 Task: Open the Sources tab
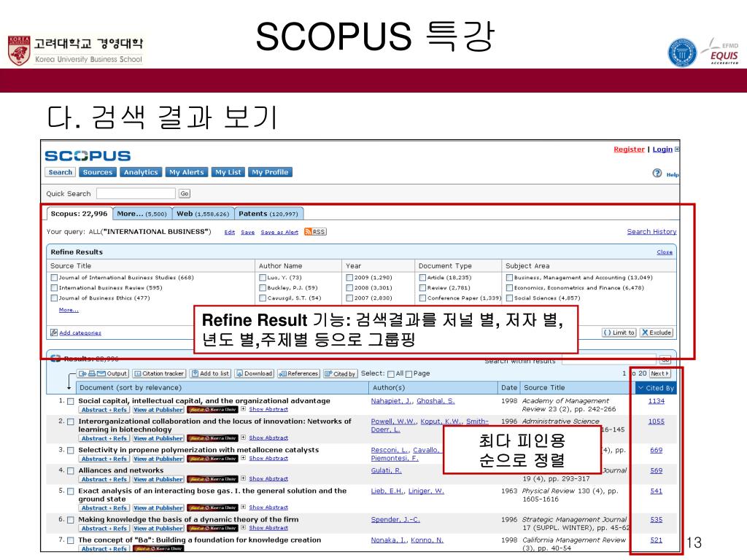(97, 172)
